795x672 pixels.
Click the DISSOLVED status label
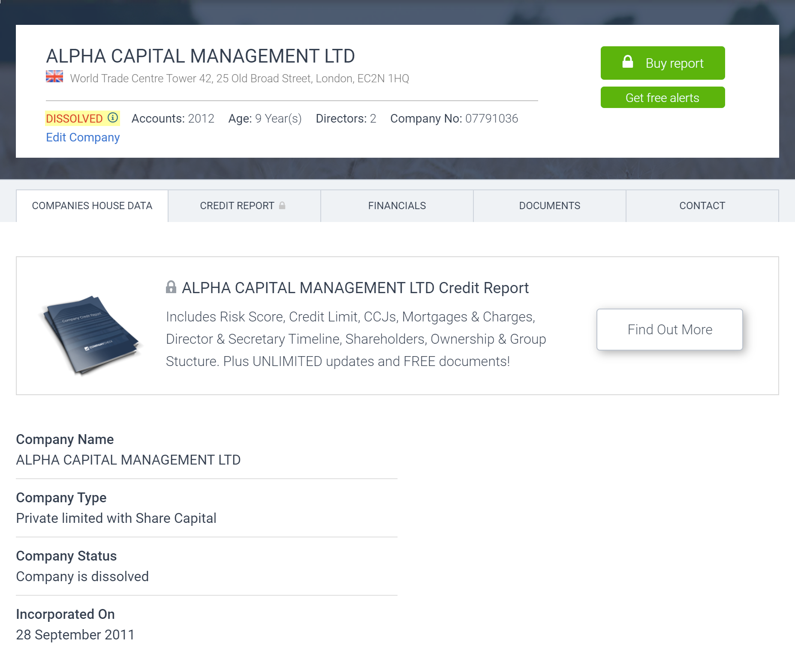pyautogui.click(x=74, y=119)
